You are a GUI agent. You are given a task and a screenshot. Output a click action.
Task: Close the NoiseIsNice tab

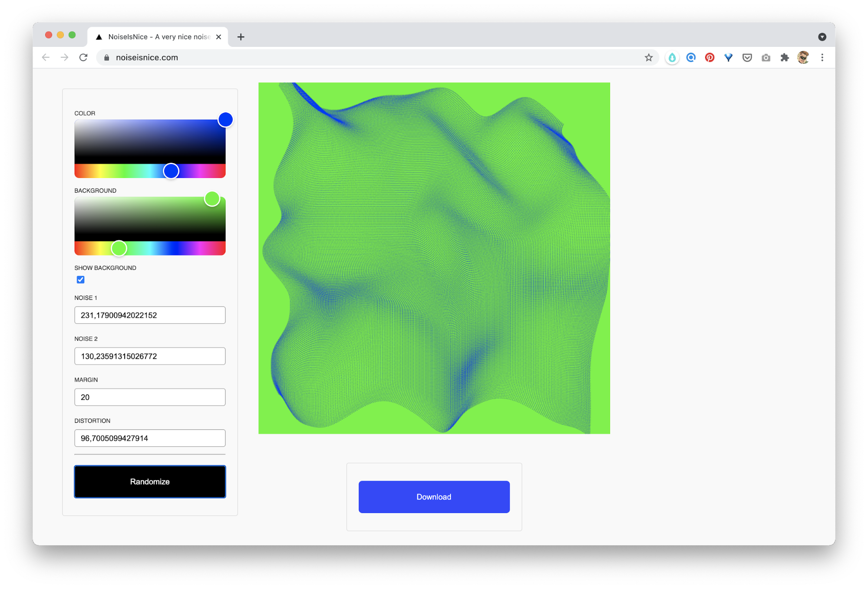click(x=218, y=37)
